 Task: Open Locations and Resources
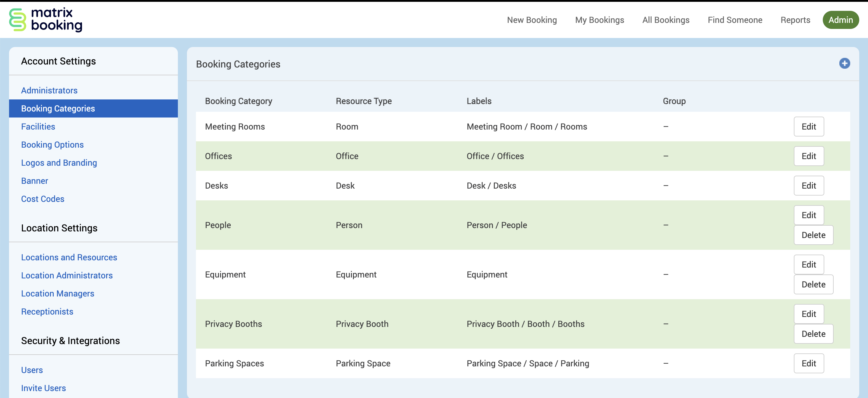point(69,257)
